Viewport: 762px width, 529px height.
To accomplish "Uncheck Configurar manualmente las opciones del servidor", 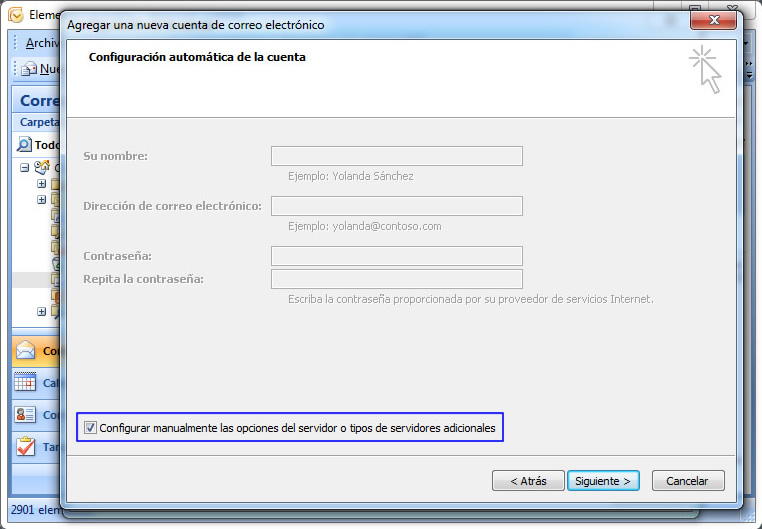I will click(x=91, y=428).
